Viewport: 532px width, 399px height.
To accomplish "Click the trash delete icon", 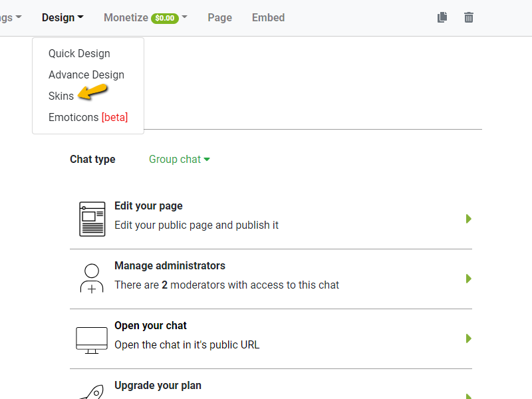I will coord(469,18).
